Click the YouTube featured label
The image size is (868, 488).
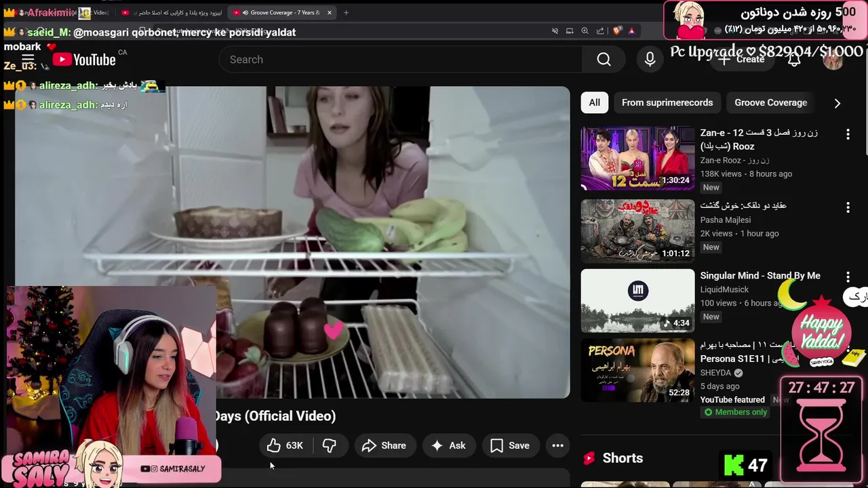pos(732,400)
